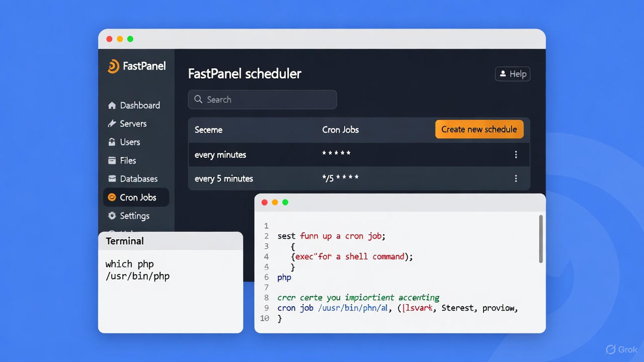This screenshot has width=644, height=362.
Task: Open options menu for 'every minutes' row
Action: click(x=516, y=154)
